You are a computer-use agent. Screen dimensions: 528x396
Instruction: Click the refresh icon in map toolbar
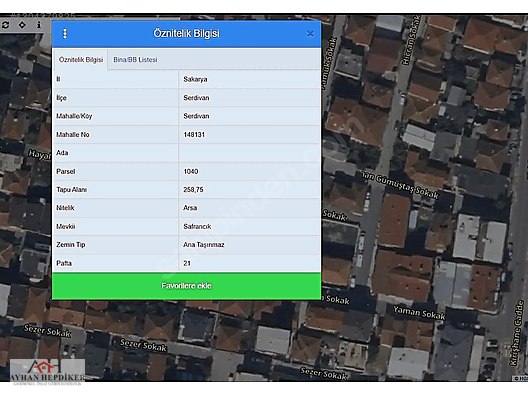coord(5,25)
